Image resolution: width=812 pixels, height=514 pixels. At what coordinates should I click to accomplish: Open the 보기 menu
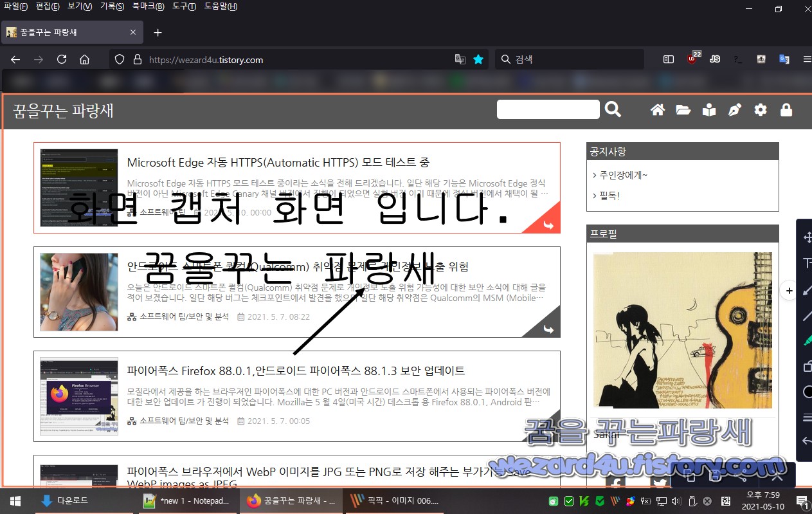[80, 6]
